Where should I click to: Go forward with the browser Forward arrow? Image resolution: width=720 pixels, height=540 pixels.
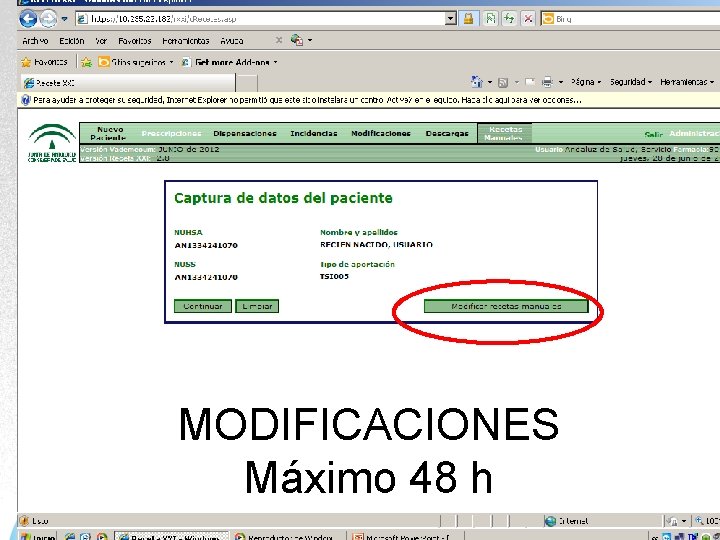tap(48, 19)
